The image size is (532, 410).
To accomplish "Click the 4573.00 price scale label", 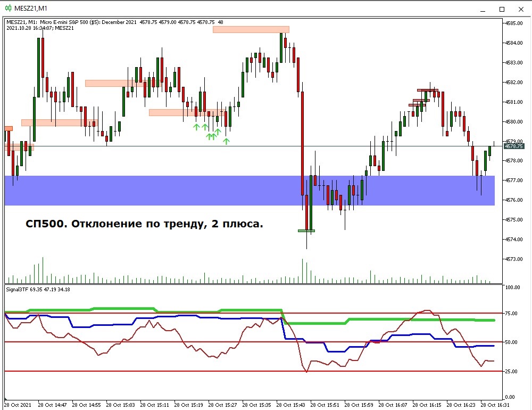I will click(x=514, y=259).
